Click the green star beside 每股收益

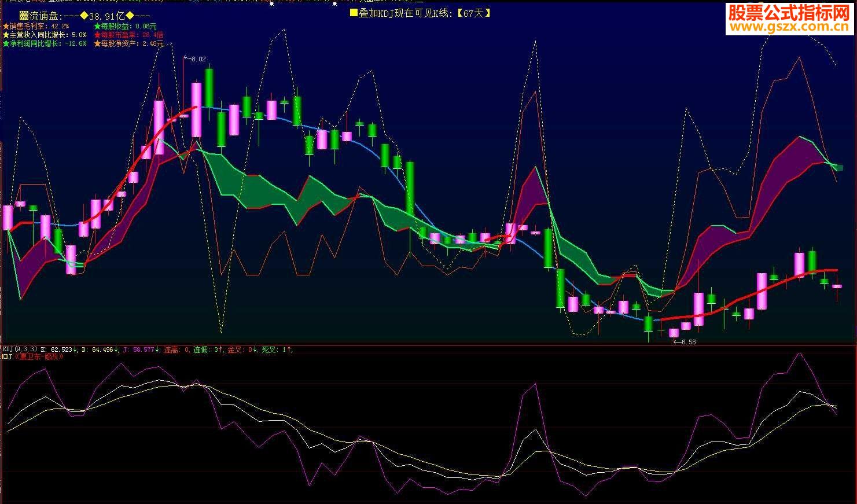(x=97, y=27)
